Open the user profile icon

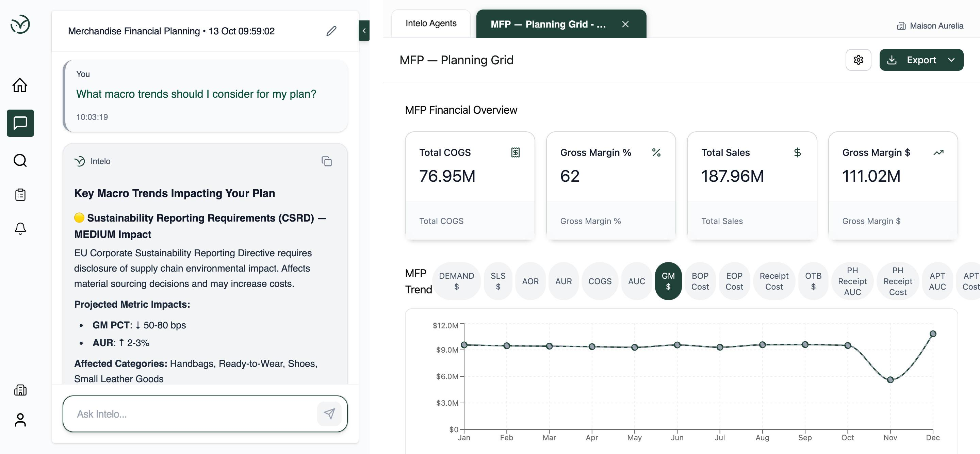coord(20,420)
